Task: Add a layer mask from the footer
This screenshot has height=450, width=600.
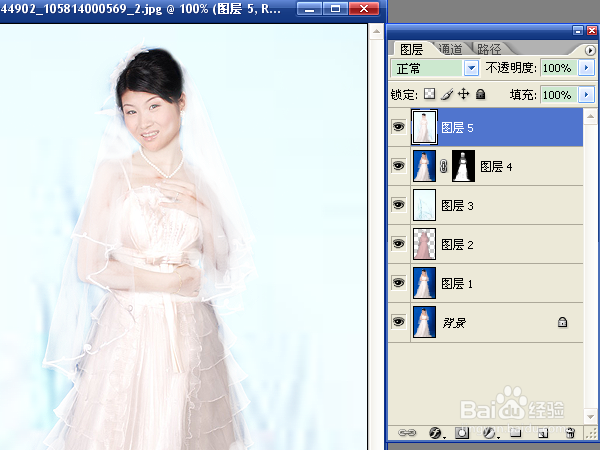Action: [x=462, y=433]
